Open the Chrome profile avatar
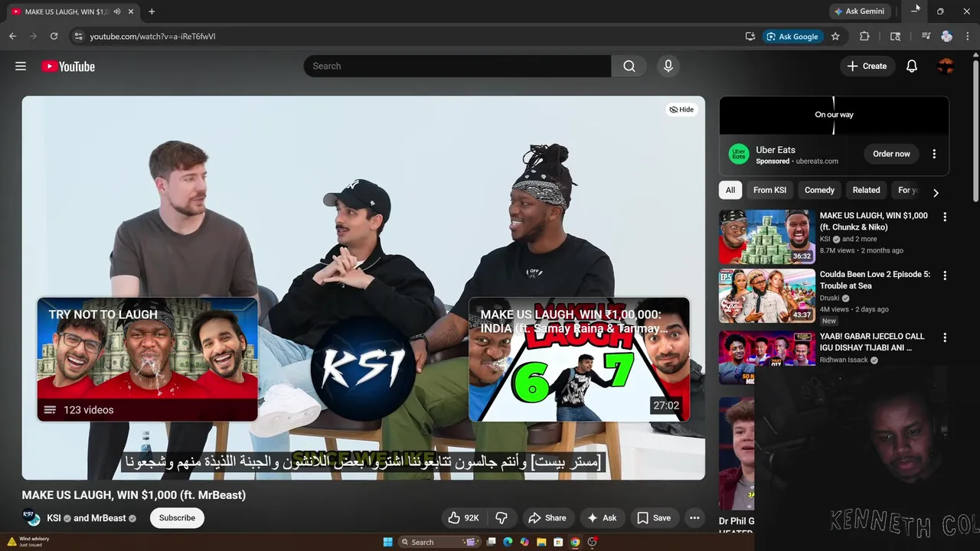 [x=946, y=36]
